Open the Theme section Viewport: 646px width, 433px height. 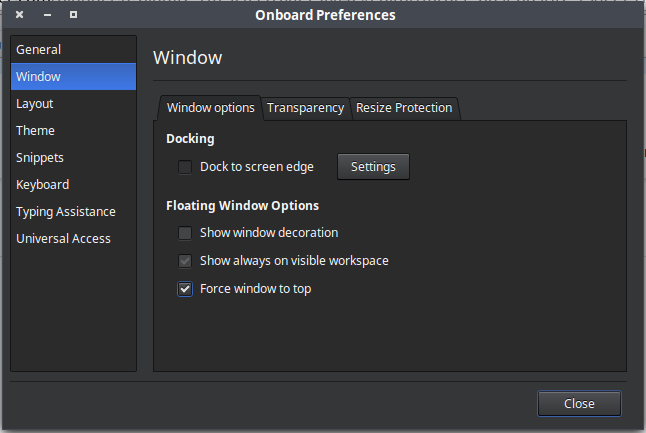tap(35, 131)
